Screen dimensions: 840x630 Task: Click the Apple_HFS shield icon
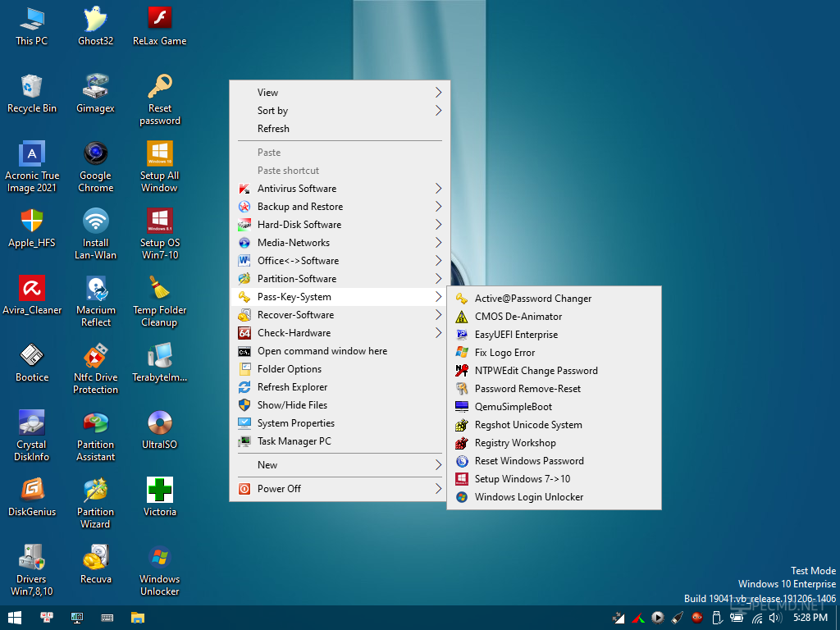[32, 228]
